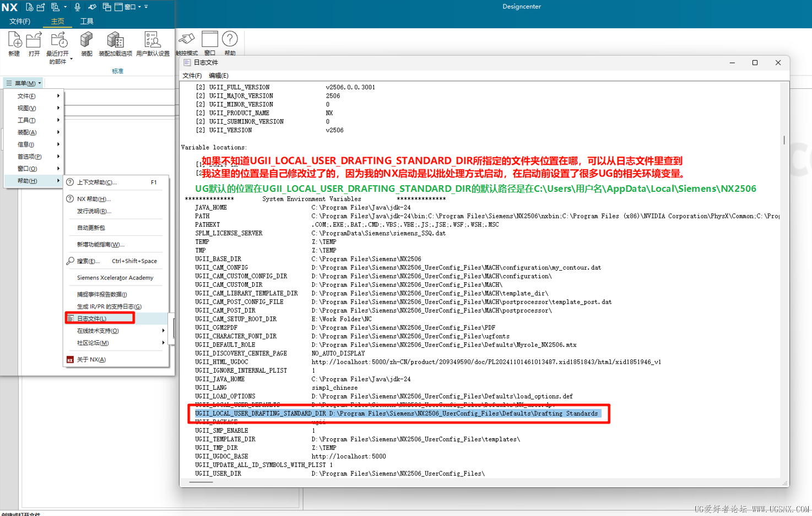Open quick access toolbar customize arrow
812x516 pixels.
coord(146,7)
